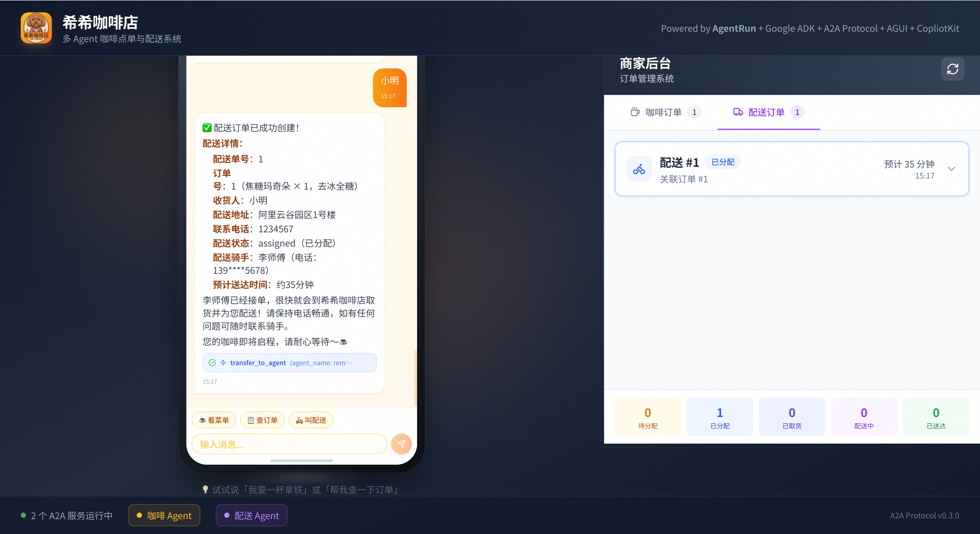Click the lightning bolt icon beside transfer_to_agent
This screenshot has width=980, height=534.
point(223,363)
